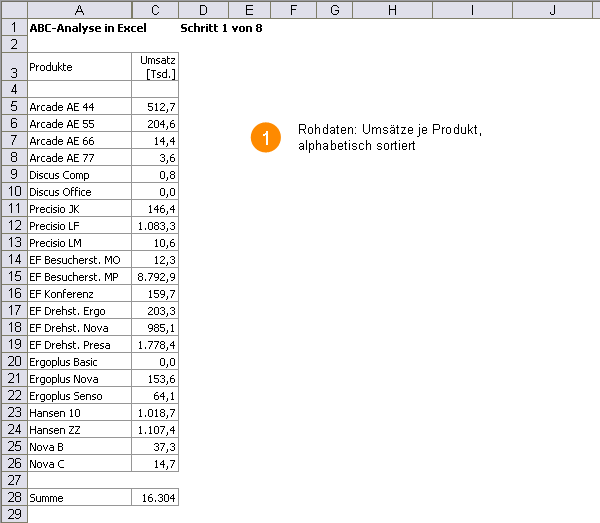Click the value 1.018,7
Image resolution: width=600 pixels, height=523 pixels.
[155, 413]
